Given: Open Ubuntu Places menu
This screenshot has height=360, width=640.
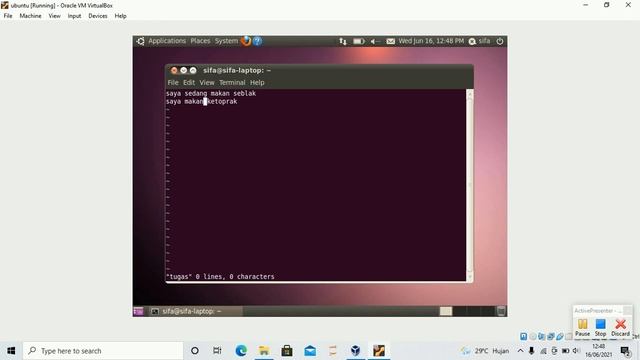Looking at the screenshot, I should click(200, 41).
